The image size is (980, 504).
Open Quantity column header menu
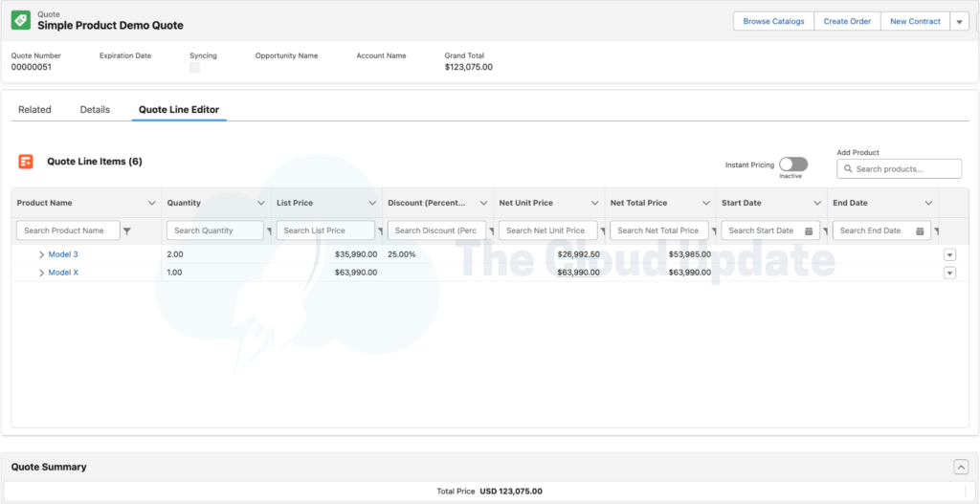pyautogui.click(x=261, y=203)
